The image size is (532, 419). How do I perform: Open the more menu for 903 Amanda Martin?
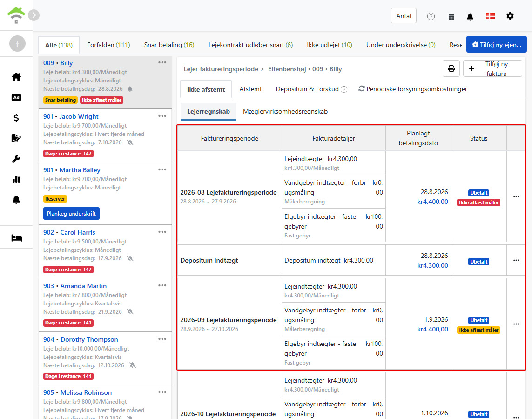tap(162, 286)
